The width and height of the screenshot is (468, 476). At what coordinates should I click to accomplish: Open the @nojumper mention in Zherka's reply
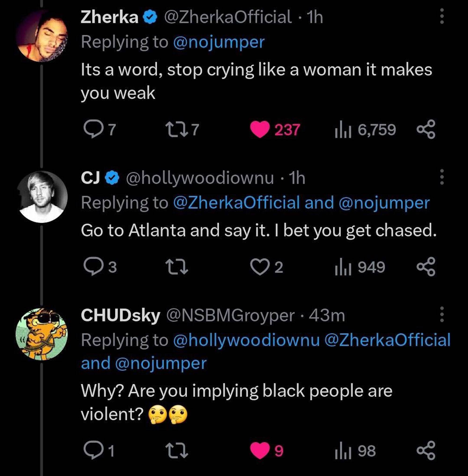(219, 42)
